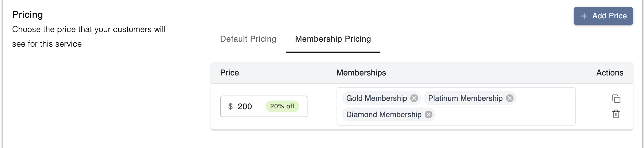The image size is (644, 148).
Task: Delete the price row with trash icon
Action: point(616,114)
